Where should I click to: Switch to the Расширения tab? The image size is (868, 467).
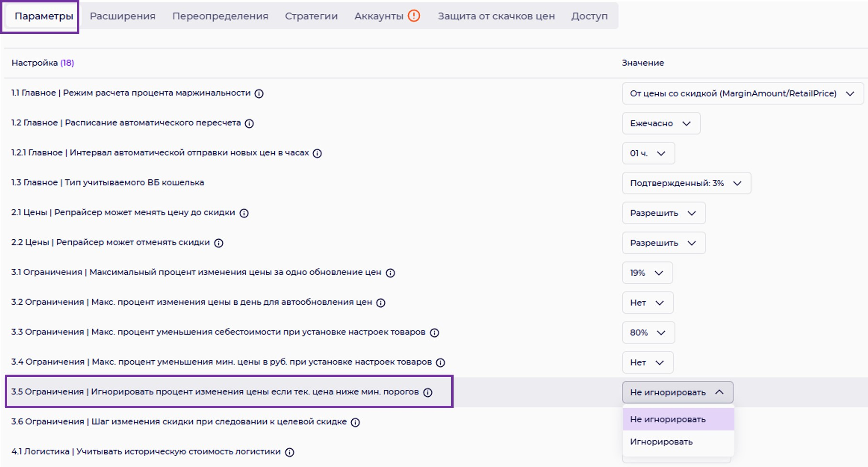pos(122,16)
